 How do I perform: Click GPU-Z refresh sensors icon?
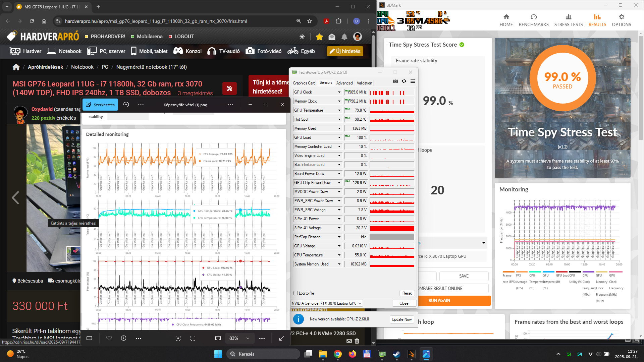pos(404,81)
